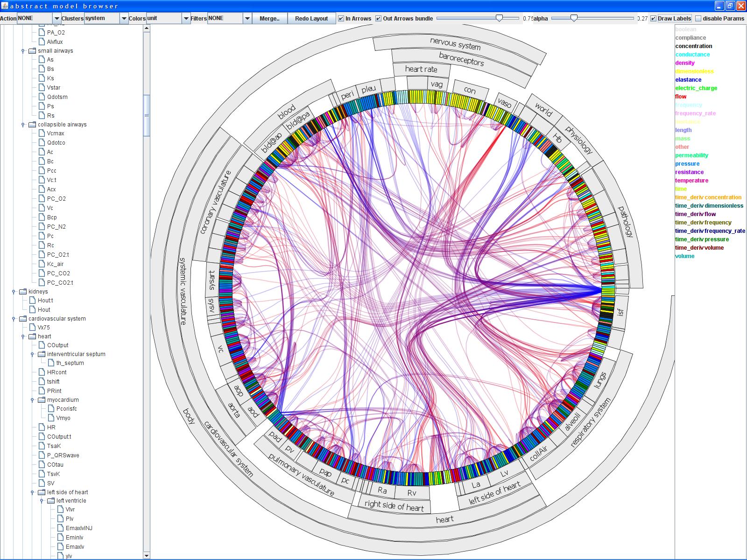Screen dimensions: 747x560
Task: Click the cardiovascular system folder icon
Action: click(x=22, y=319)
